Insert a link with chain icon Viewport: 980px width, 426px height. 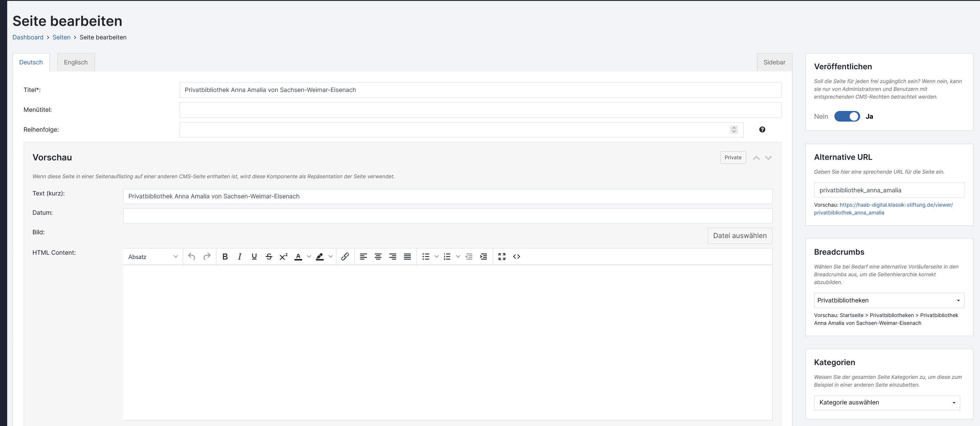coord(345,257)
